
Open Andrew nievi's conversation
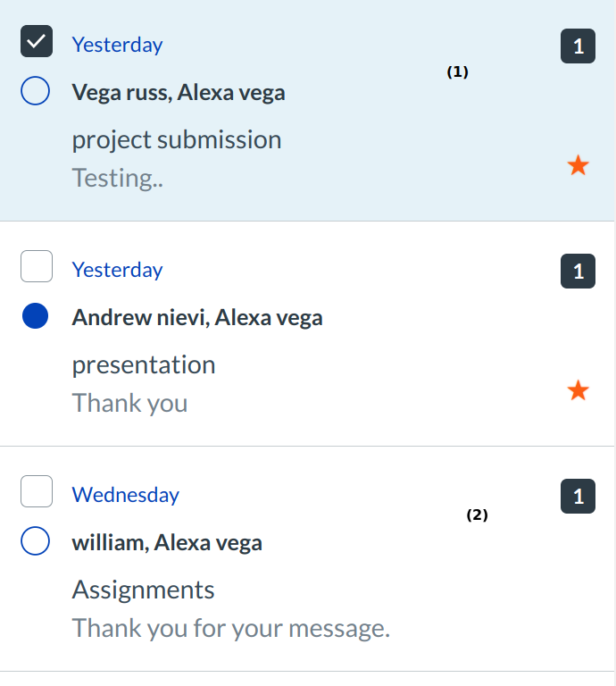(197, 317)
